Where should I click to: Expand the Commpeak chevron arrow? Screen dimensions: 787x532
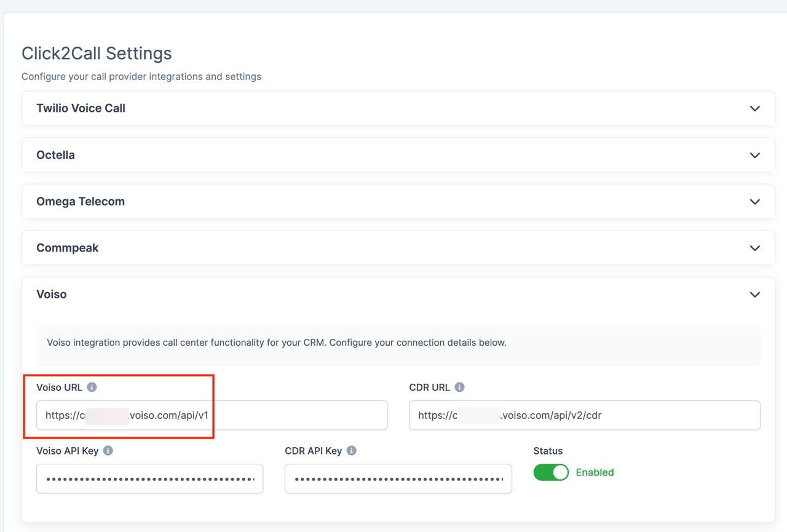[x=754, y=248]
